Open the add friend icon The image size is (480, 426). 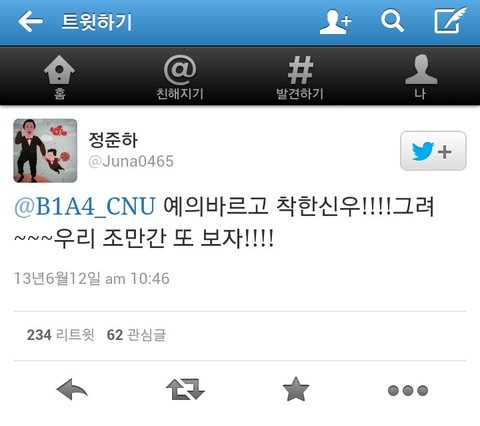pos(336,22)
